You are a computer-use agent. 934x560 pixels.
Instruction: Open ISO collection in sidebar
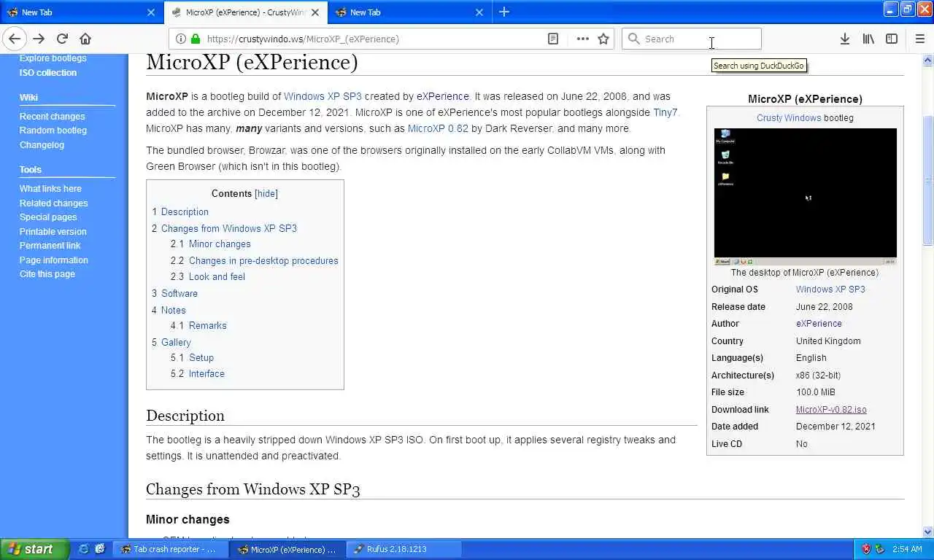[x=48, y=73]
